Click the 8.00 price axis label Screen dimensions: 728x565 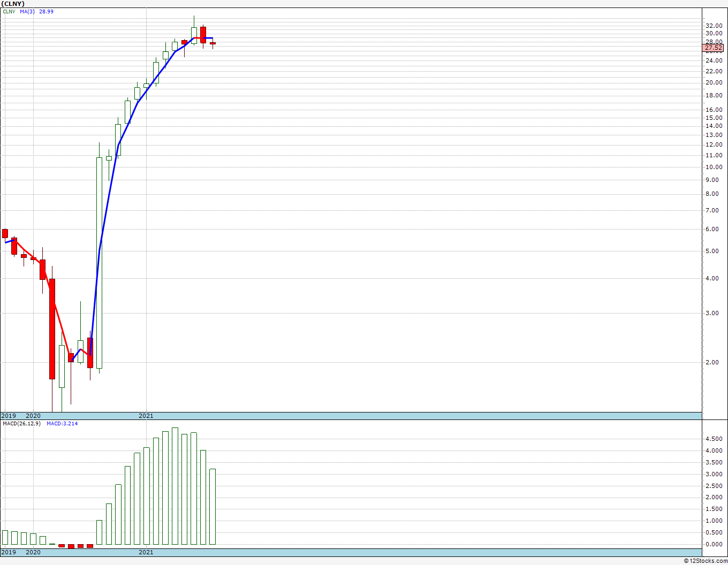pyautogui.click(x=712, y=194)
